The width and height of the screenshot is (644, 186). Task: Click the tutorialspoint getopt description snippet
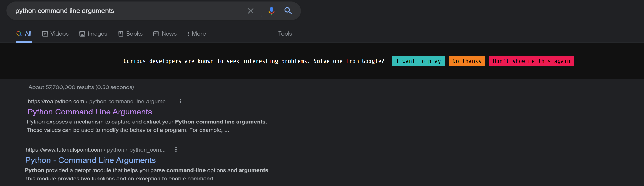147,175
